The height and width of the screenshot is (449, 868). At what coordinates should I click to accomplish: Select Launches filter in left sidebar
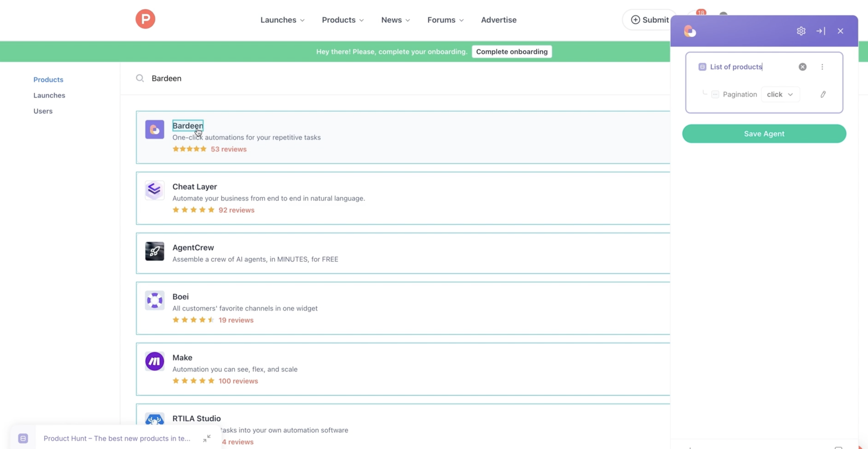(x=49, y=96)
